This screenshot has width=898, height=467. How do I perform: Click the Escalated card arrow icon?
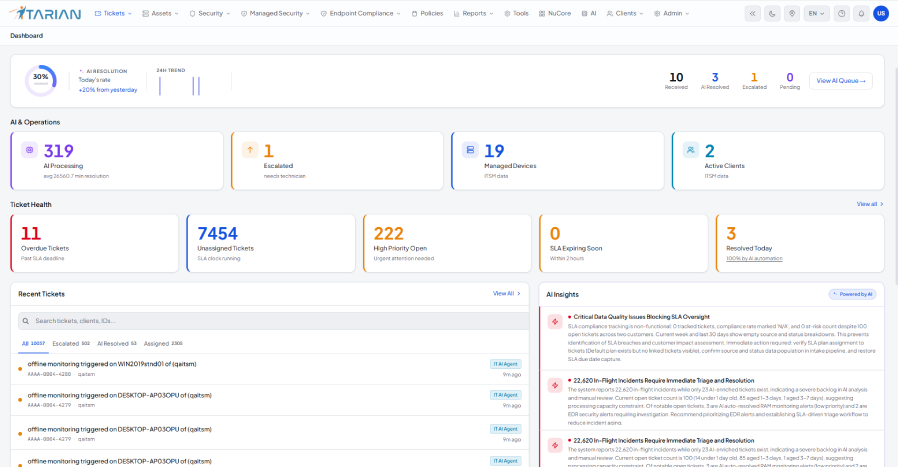point(250,150)
